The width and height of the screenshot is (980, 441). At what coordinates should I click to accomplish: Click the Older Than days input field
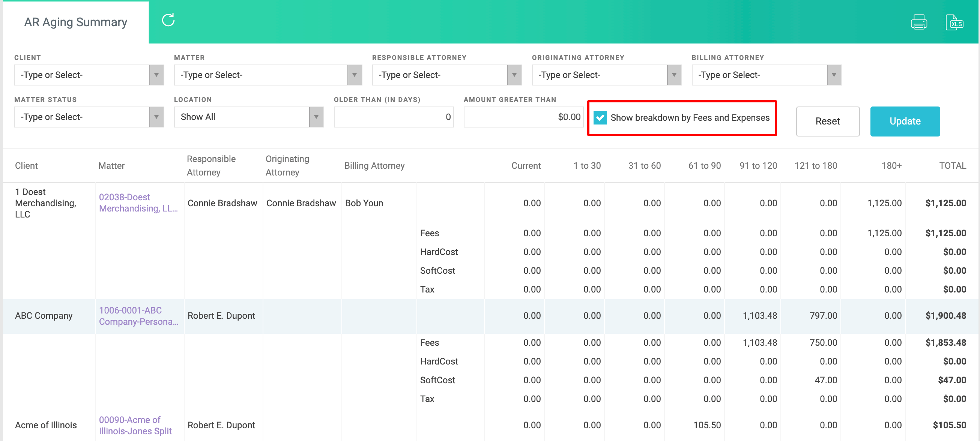point(393,117)
